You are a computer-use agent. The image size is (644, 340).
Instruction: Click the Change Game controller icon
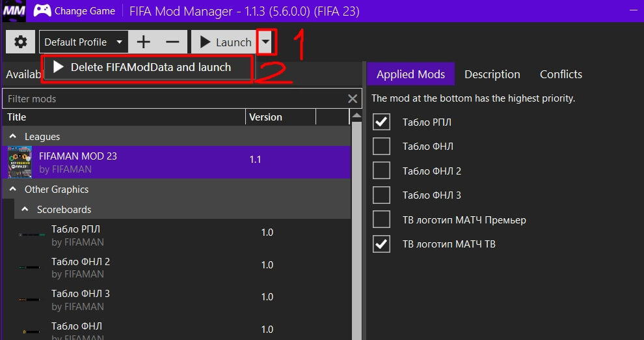pyautogui.click(x=42, y=10)
